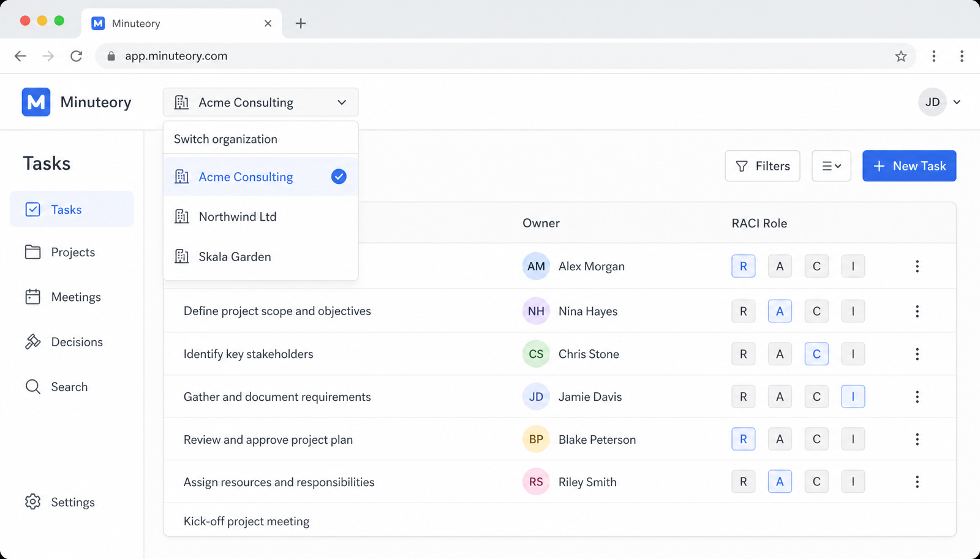The image size is (980, 559).
Task: Toggle C role for Alex Morgan
Action: point(816,266)
